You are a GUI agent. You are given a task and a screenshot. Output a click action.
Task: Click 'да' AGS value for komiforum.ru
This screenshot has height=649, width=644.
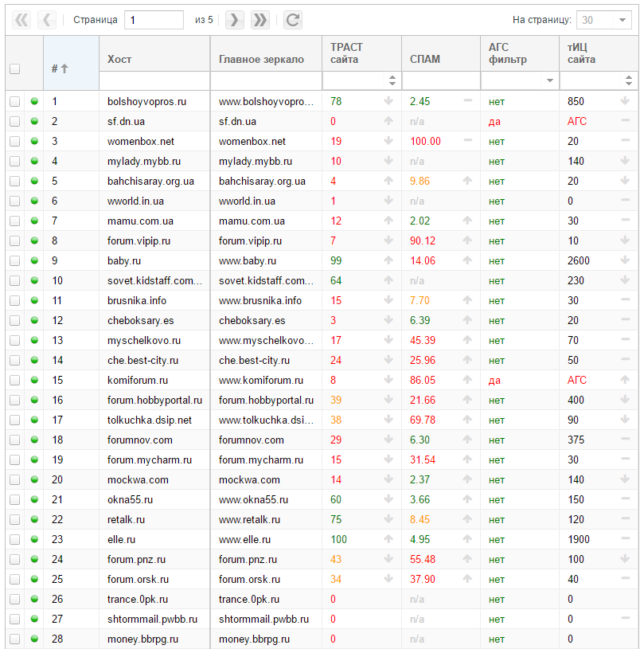(x=494, y=381)
